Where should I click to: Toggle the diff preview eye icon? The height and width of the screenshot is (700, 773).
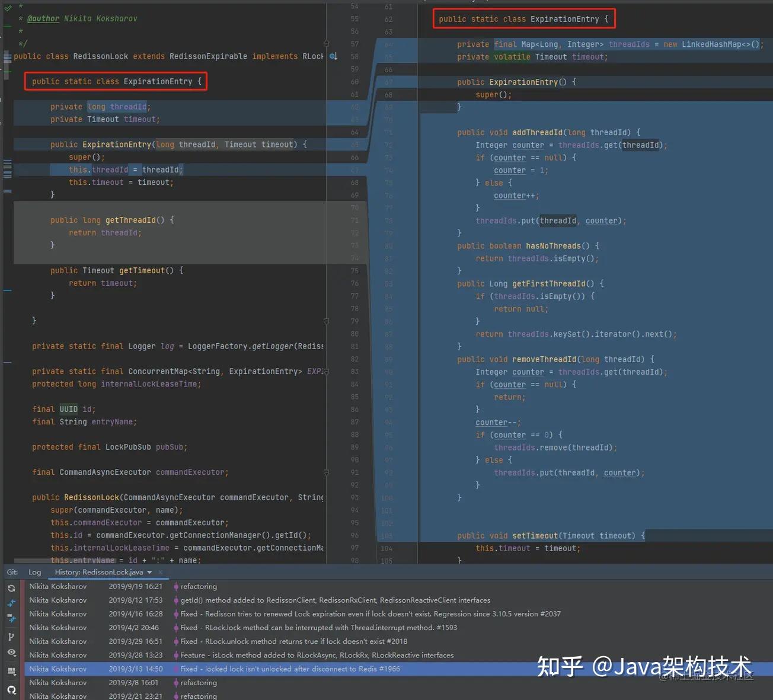[11, 652]
